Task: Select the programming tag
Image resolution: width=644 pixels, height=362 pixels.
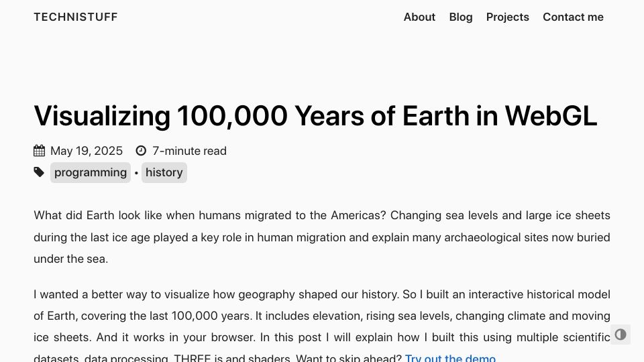Action: (x=91, y=172)
